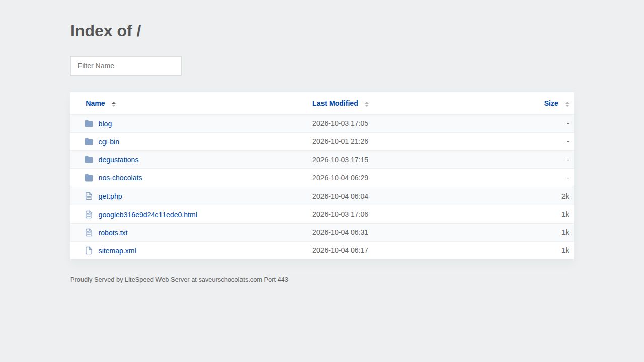
Task: Open the googleb316e9d24c11ede0.html link
Action: point(148,215)
